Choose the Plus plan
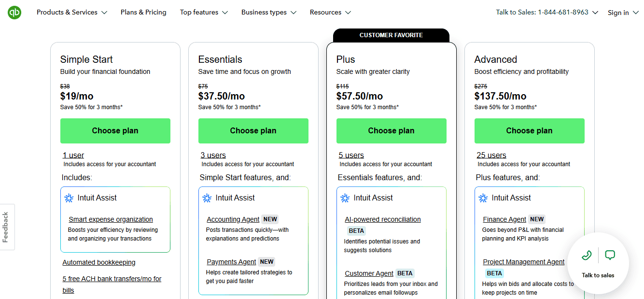644x299 pixels. (391, 131)
